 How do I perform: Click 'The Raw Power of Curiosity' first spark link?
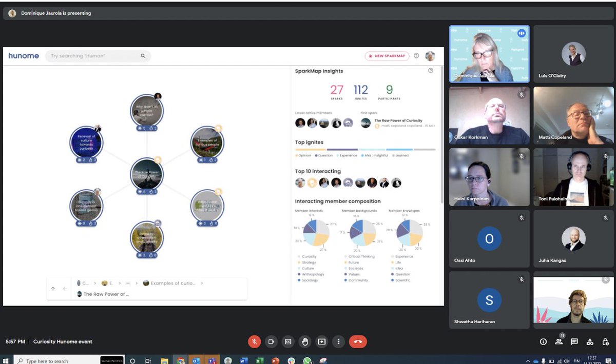point(398,120)
